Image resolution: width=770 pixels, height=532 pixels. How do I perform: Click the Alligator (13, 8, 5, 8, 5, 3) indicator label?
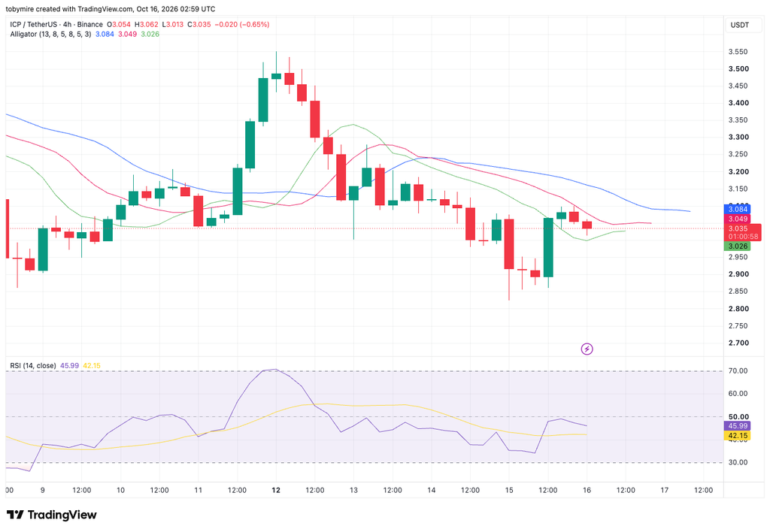click(x=50, y=35)
